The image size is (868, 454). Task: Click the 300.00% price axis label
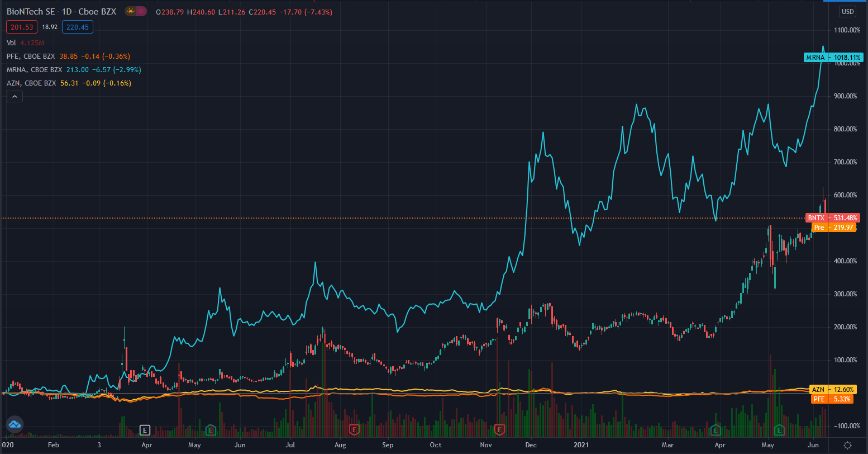click(846, 294)
